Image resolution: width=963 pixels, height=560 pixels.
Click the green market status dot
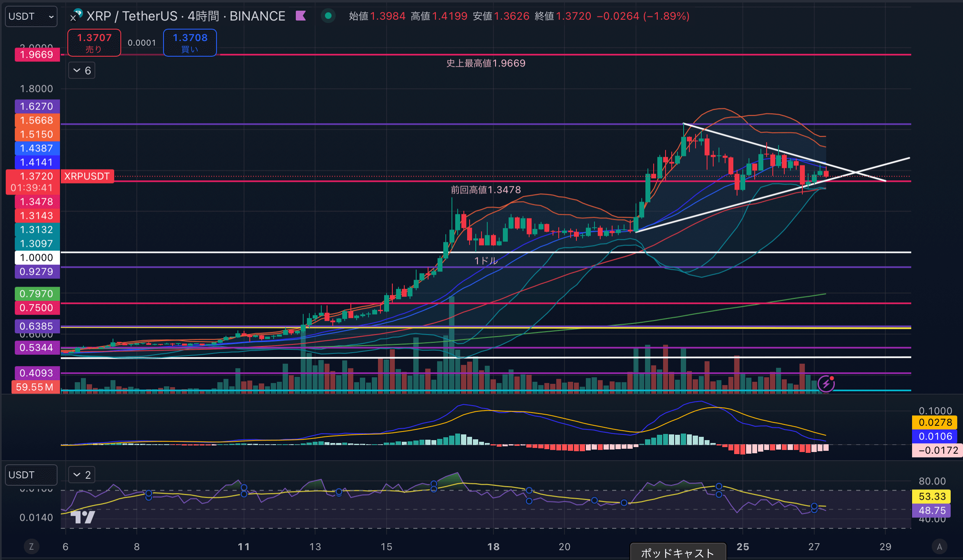tap(328, 16)
